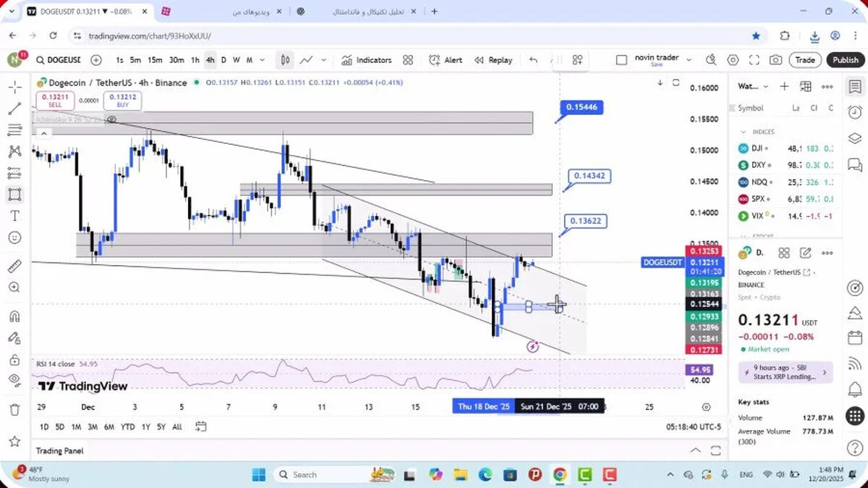
Task: Open the Watchlist name dropdown
Action: pos(753,86)
